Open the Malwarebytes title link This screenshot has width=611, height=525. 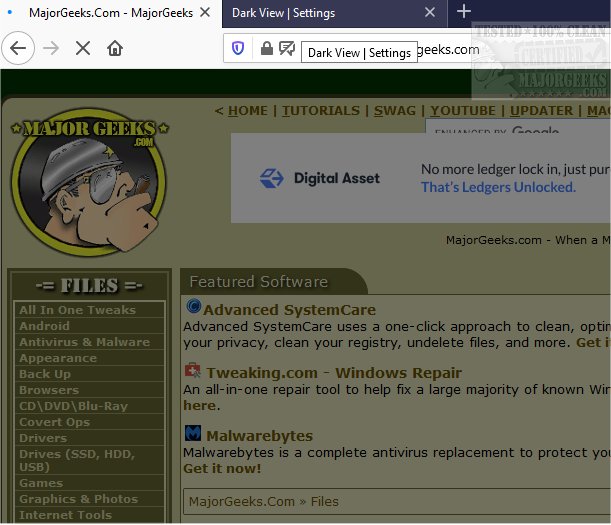(260, 436)
